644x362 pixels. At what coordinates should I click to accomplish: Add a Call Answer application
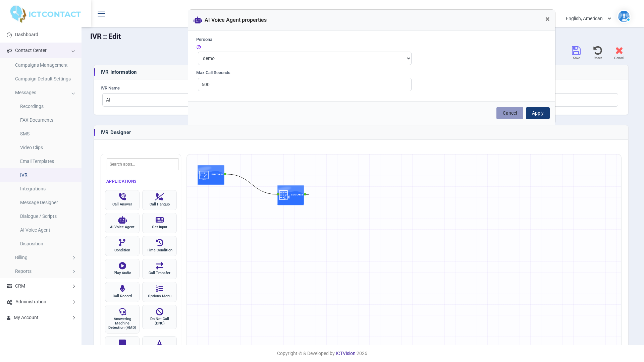[122, 200]
